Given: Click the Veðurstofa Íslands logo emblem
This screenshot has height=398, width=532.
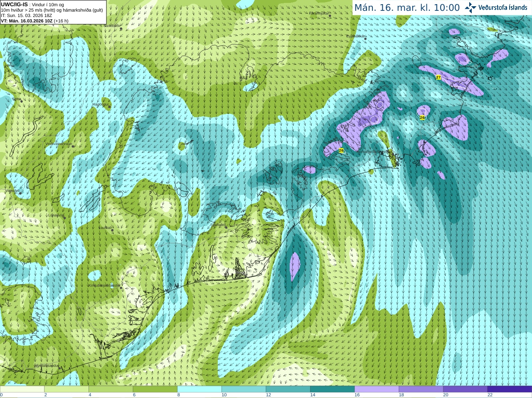Looking at the screenshot, I should pos(470,7).
